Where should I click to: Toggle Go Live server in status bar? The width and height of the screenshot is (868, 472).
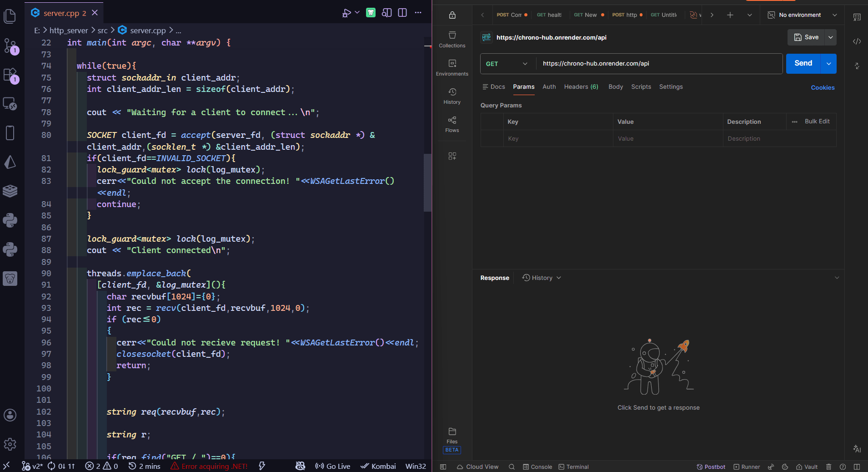(x=333, y=466)
